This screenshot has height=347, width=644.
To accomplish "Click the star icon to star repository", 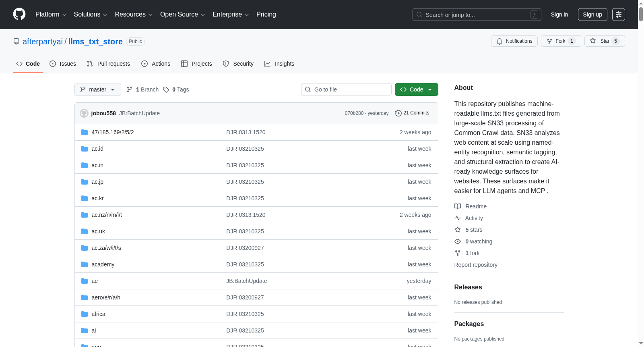I will tap(593, 41).
